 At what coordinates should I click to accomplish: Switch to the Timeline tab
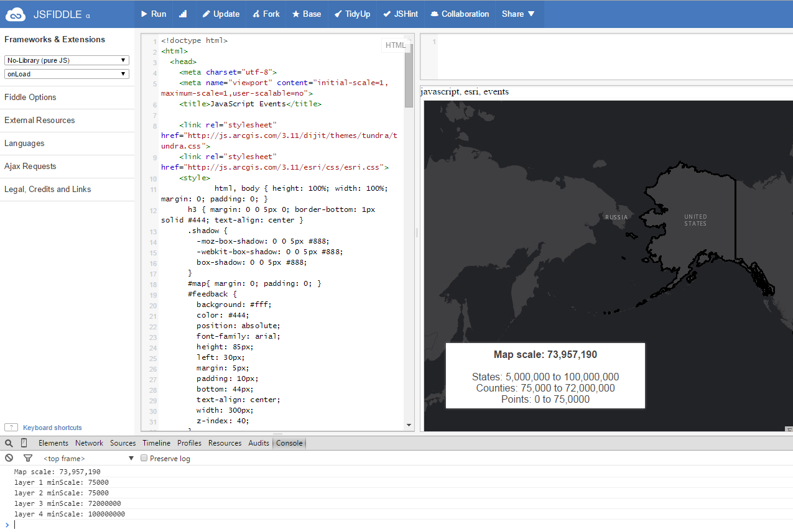(157, 443)
